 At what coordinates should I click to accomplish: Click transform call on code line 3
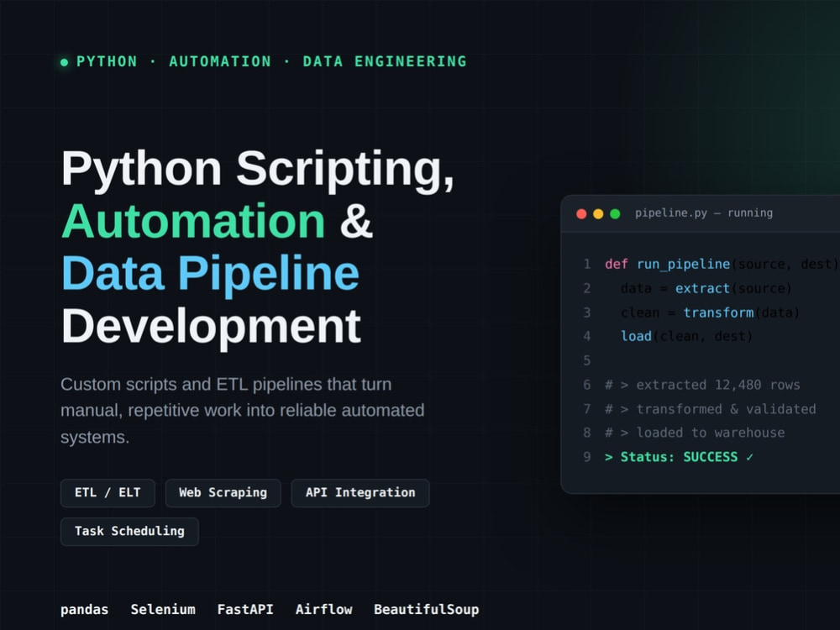pos(718,312)
